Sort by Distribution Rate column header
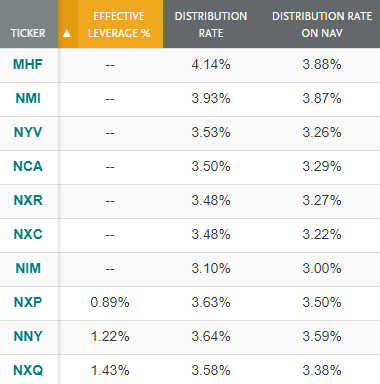The width and height of the screenshot is (380, 384). [x=211, y=24]
